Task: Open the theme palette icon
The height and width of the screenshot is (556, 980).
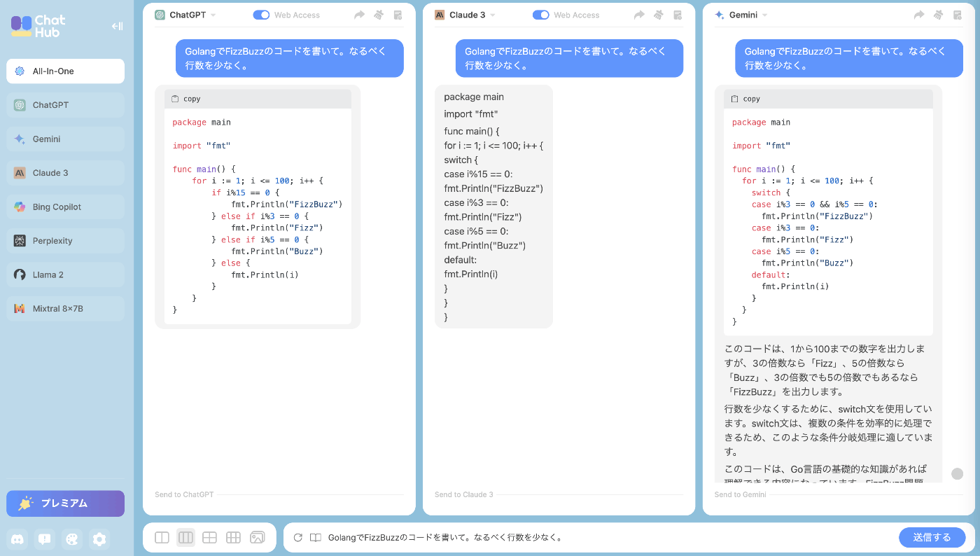Action: point(72,538)
